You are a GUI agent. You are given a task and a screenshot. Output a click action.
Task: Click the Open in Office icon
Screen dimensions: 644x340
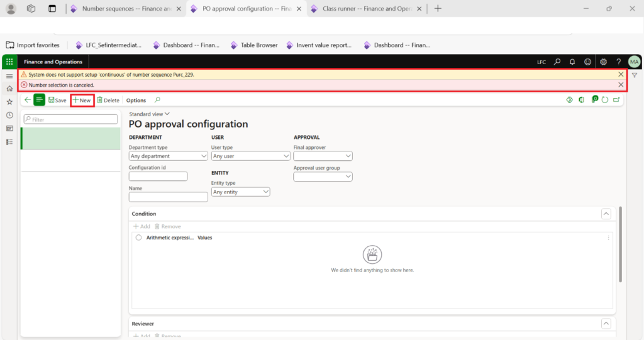tap(582, 100)
